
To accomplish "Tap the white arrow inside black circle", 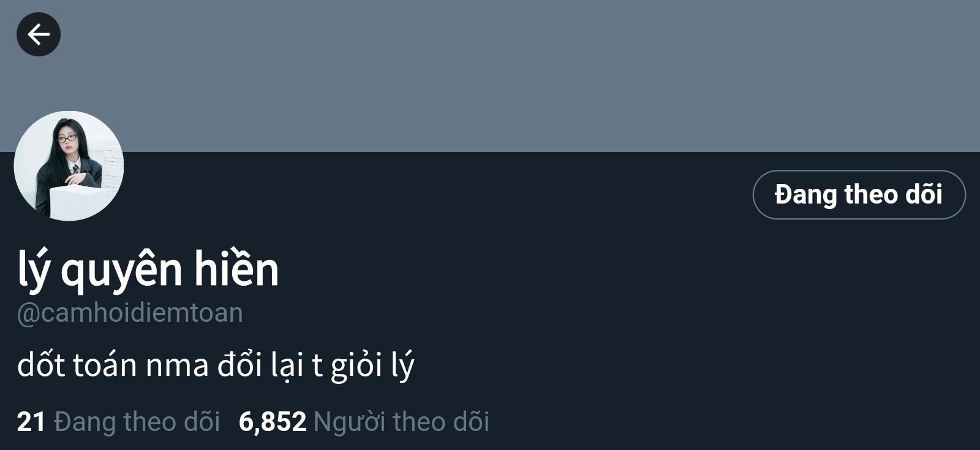I will click(x=38, y=34).
